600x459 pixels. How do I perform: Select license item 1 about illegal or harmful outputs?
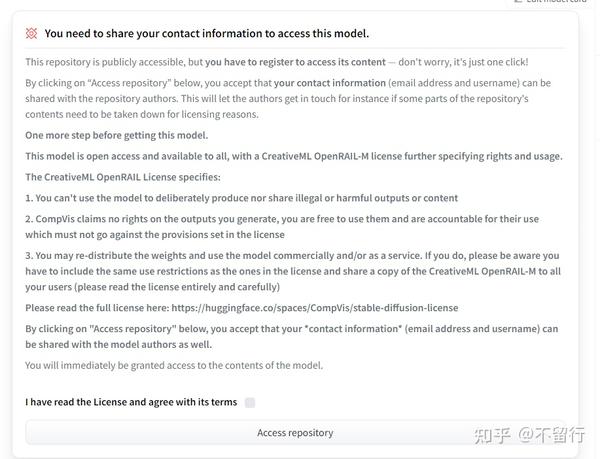241,198
